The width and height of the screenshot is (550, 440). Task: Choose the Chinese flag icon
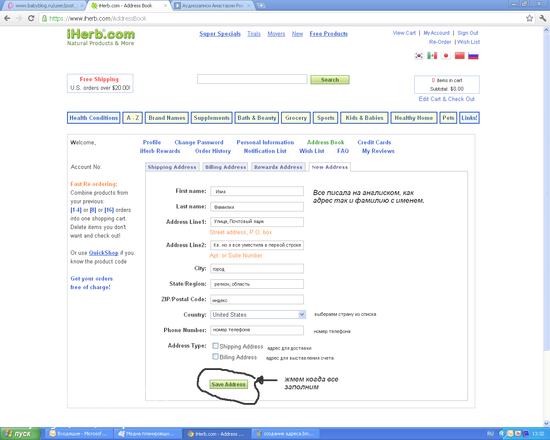pyautogui.click(x=460, y=56)
